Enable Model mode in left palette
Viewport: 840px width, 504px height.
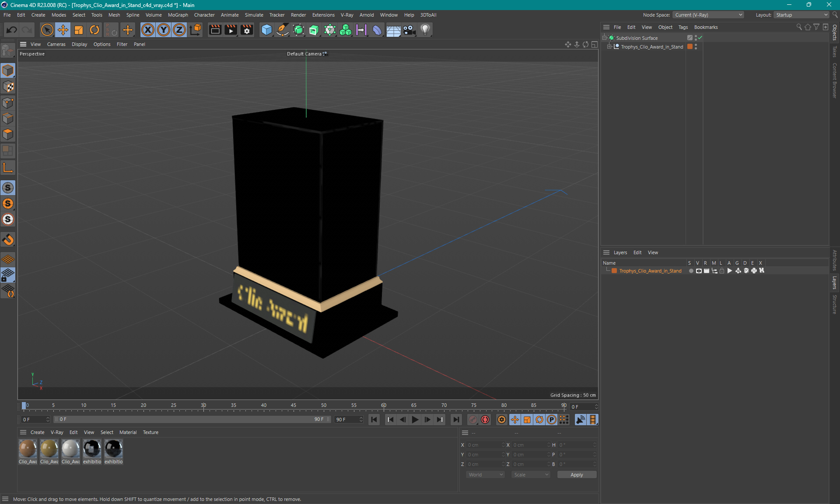[x=8, y=70]
